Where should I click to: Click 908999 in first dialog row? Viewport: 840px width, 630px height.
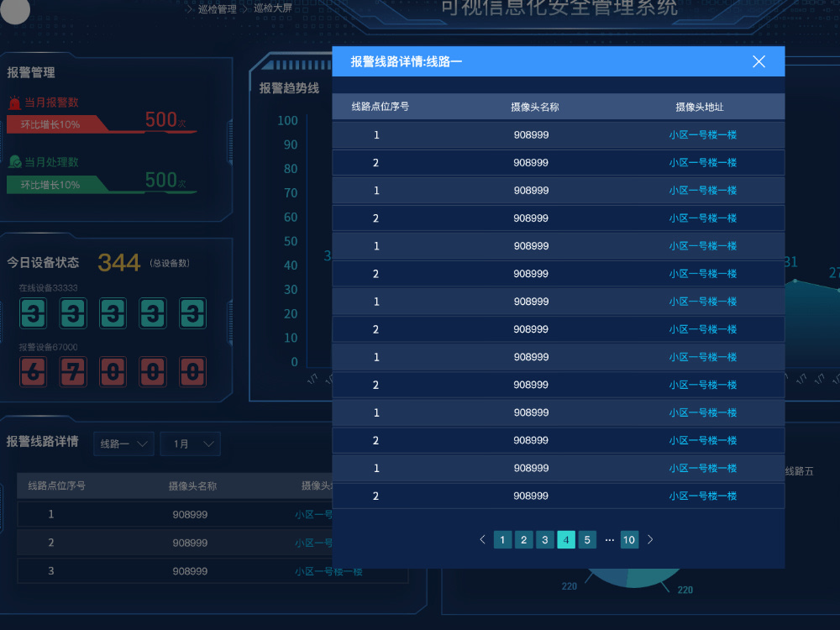532,135
